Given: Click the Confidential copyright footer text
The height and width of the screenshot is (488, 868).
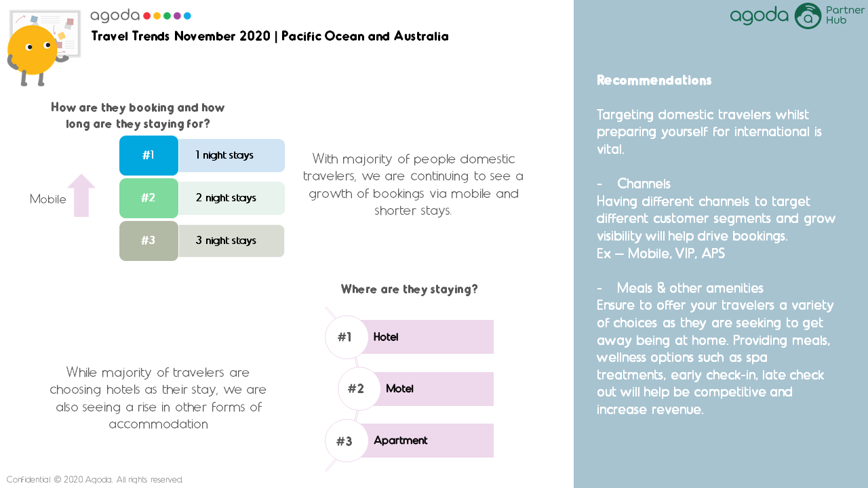Looking at the screenshot, I should (95, 479).
